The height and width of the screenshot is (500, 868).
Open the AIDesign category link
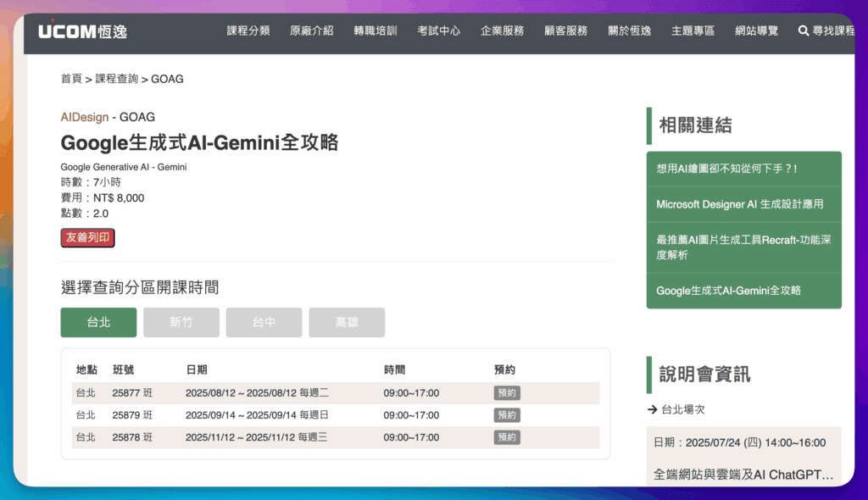(85, 118)
